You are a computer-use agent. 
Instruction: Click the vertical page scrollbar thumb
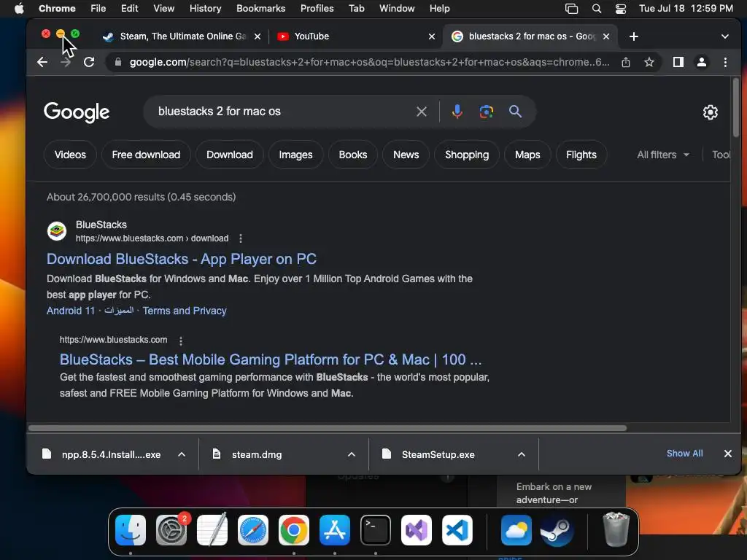736,106
